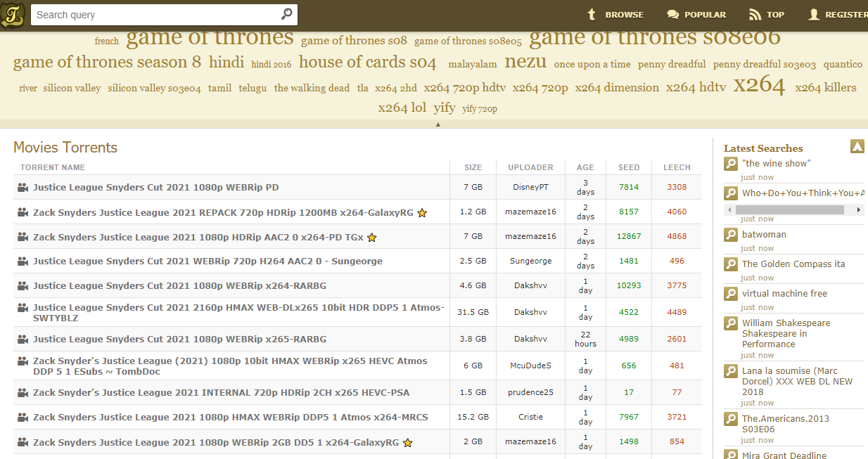The width and height of the screenshot is (868, 459).
Task: Open Justice League 2160p HMAX WEB-DL torrent
Action: (238, 313)
